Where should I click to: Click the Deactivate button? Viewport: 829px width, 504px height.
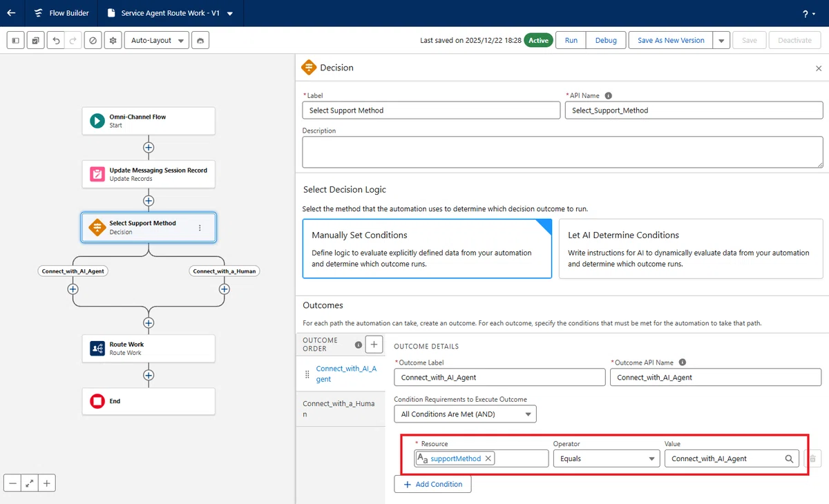[795, 40]
